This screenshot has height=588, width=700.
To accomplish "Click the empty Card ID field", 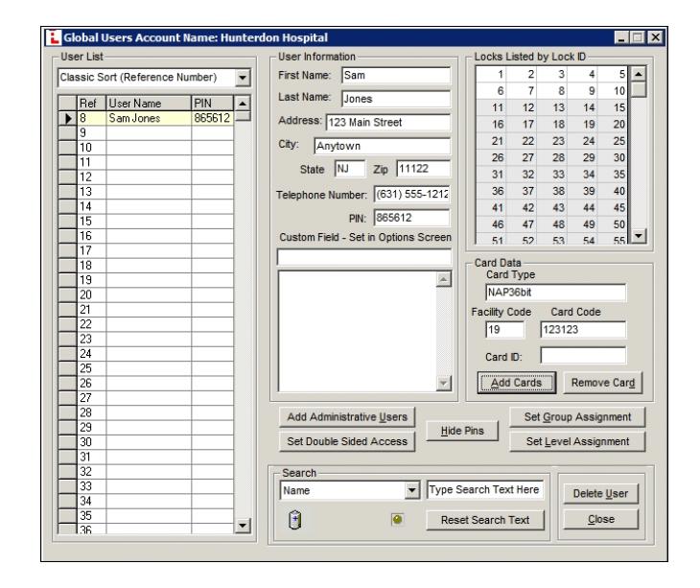I will click(x=583, y=355).
